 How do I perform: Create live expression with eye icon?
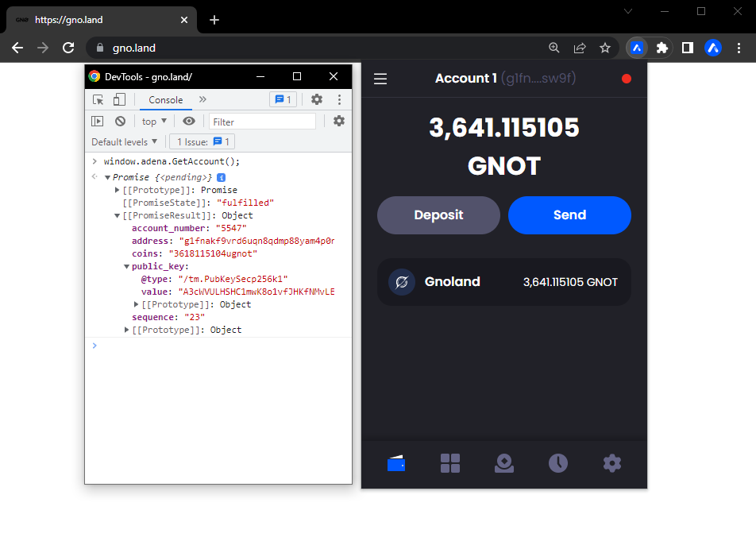coord(189,121)
